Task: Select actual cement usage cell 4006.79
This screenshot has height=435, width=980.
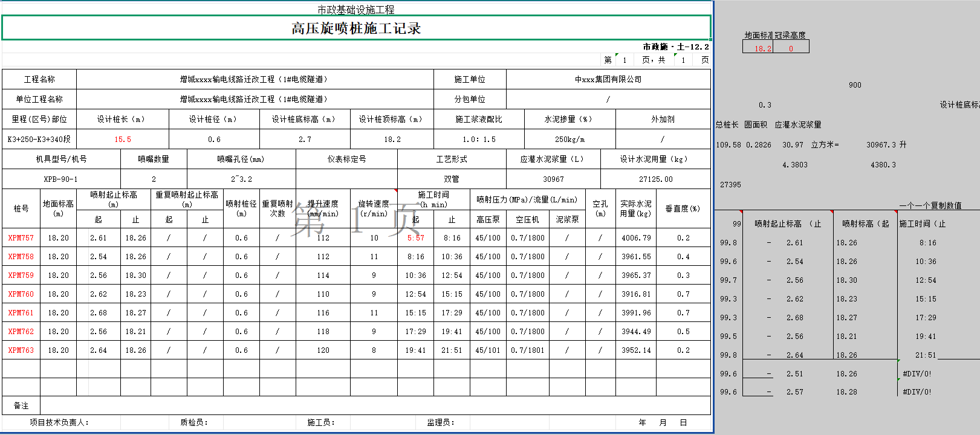Action: [x=636, y=238]
